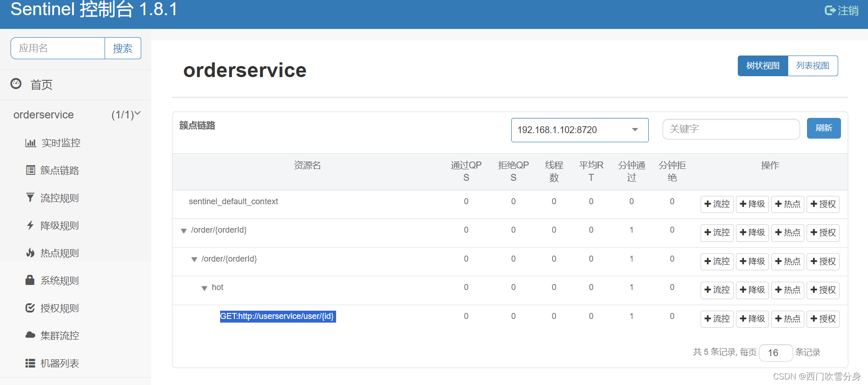Screen dimensions: 868x385
Task: Focus the 应用名 app name search field
Action: (58, 48)
